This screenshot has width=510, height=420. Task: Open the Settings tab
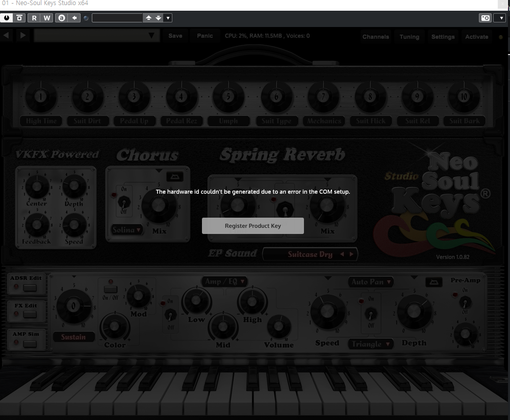point(443,37)
